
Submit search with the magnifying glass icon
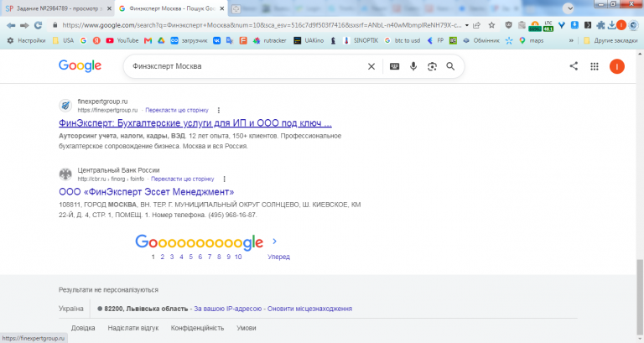(450, 66)
